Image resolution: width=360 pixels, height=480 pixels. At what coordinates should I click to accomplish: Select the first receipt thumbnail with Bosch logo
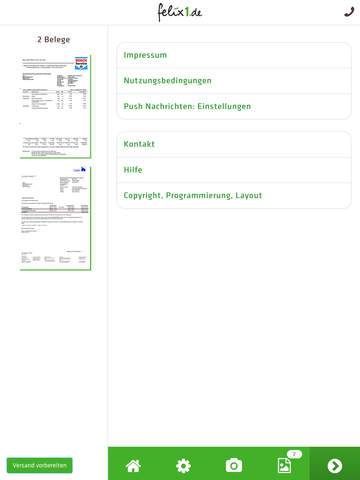click(x=55, y=107)
